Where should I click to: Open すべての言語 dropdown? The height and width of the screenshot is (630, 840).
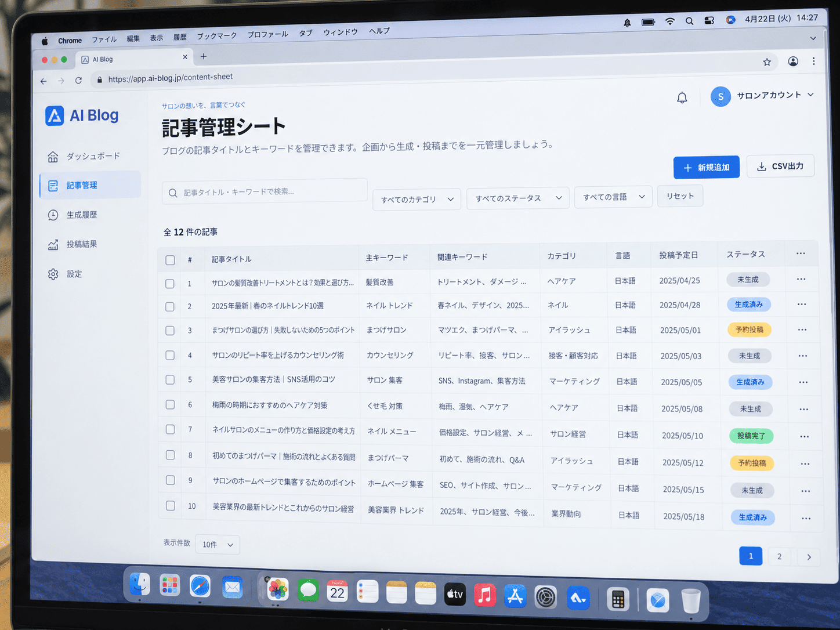[613, 197]
